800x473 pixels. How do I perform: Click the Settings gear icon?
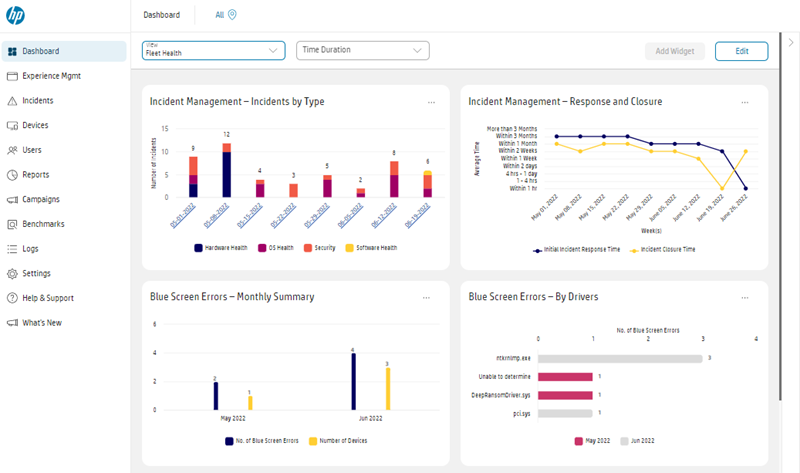click(x=12, y=273)
